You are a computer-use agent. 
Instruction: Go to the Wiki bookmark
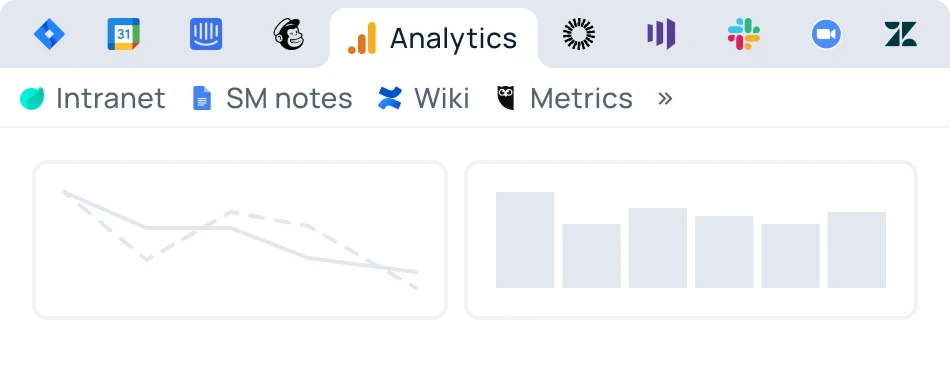coord(424,98)
